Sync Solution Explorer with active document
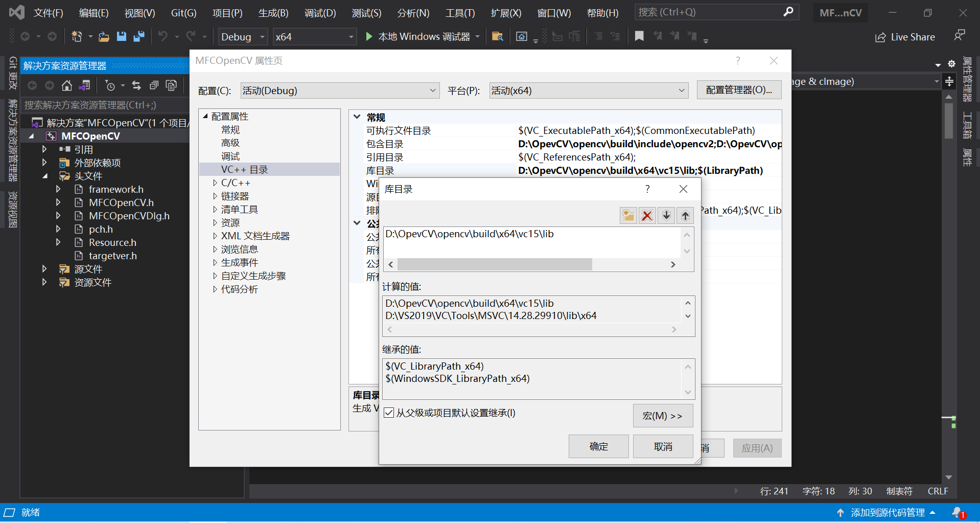The height and width of the screenshot is (523, 980). pyautogui.click(x=136, y=85)
